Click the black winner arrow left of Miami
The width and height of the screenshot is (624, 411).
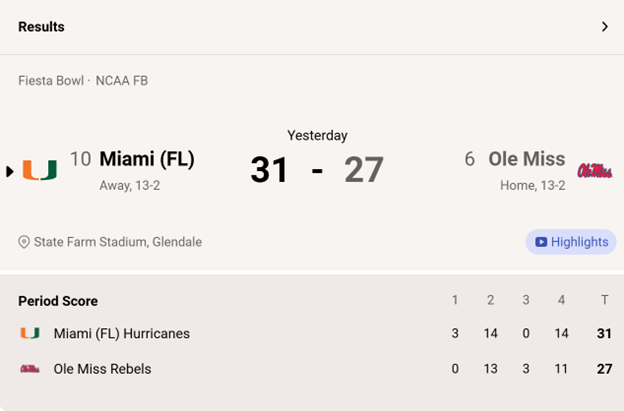[x=10, y=171]
